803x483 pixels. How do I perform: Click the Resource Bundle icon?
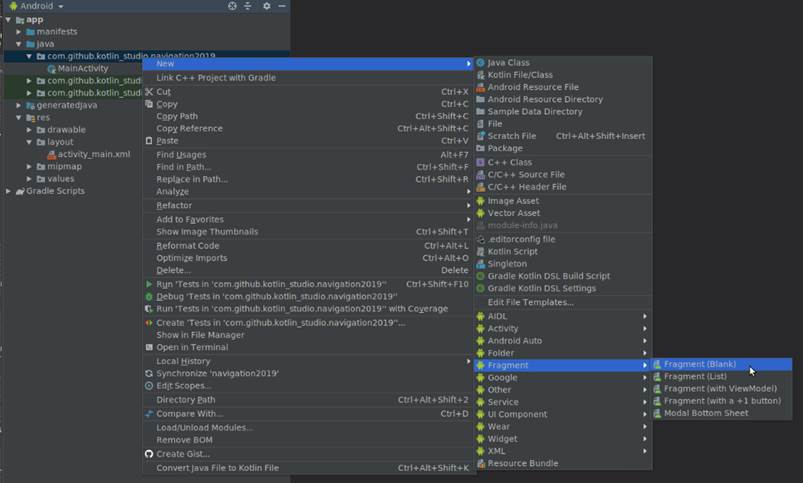click(x=480, y=464)
